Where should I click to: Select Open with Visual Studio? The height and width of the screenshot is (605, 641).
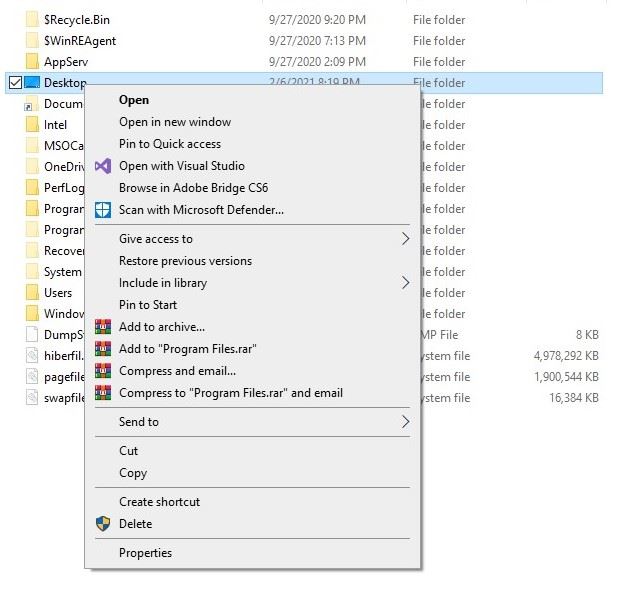point(253,166)
